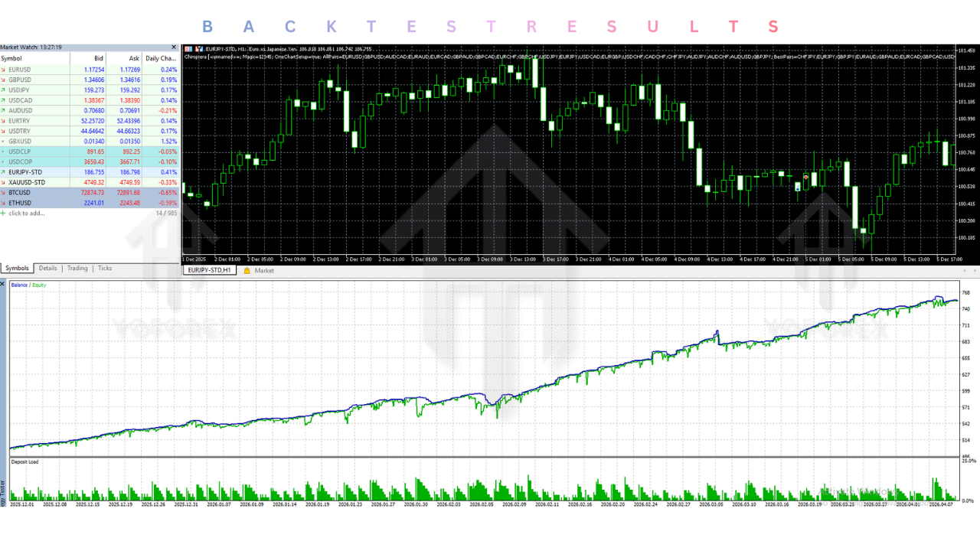Close the Strategy Tester panel

(x=3, y=285)
